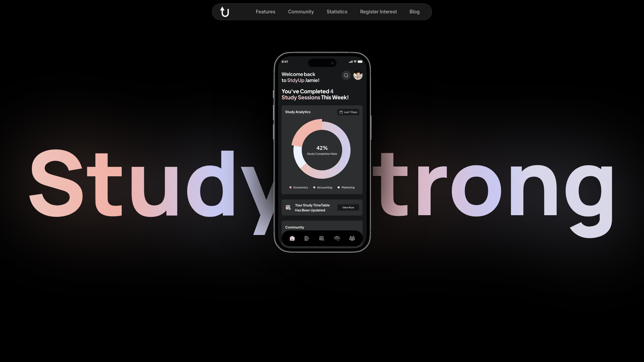Click Register Interest link in navbar
Viewport: 644px width, 362px height.
click(378, 12)
